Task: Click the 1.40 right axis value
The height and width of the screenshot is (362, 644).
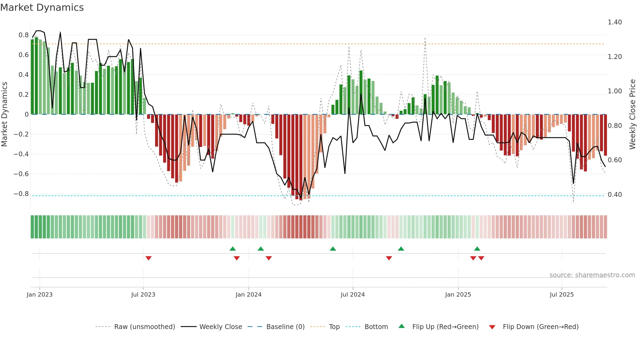Action: click(615, 22)
